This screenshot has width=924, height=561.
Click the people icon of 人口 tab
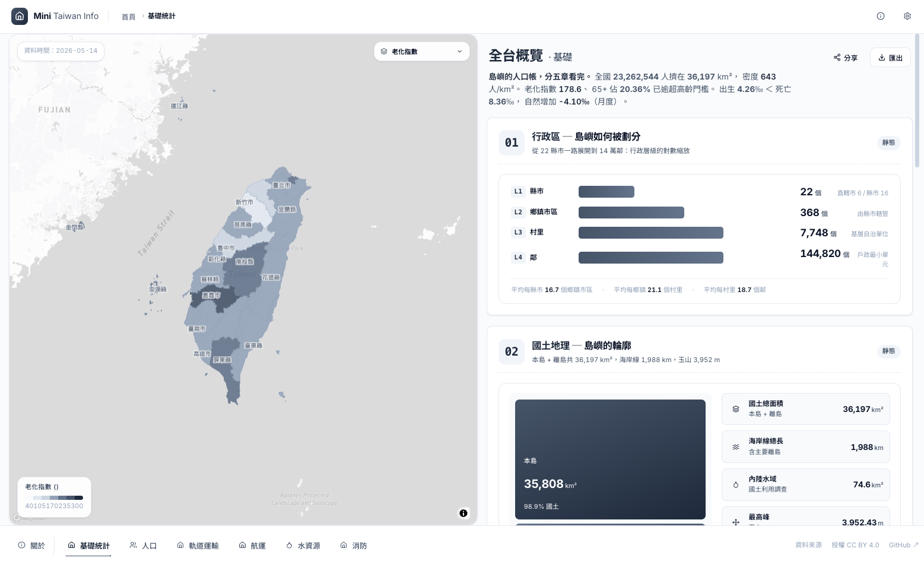[134, 545]
